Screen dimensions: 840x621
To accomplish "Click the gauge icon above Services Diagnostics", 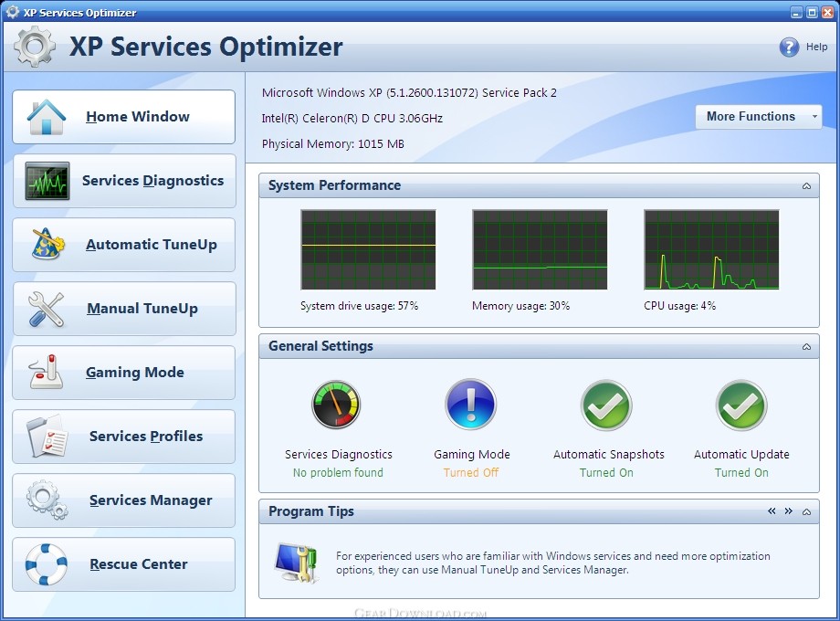I will 336,405.
